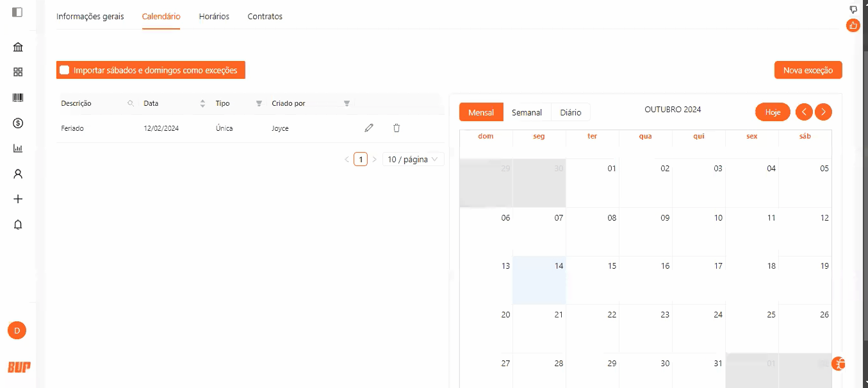Image resolution: width=868 pixels, height=388 pixels.
Task: Click the OUTUBRO 2024 calendar title
Action: tap(673, 110)
